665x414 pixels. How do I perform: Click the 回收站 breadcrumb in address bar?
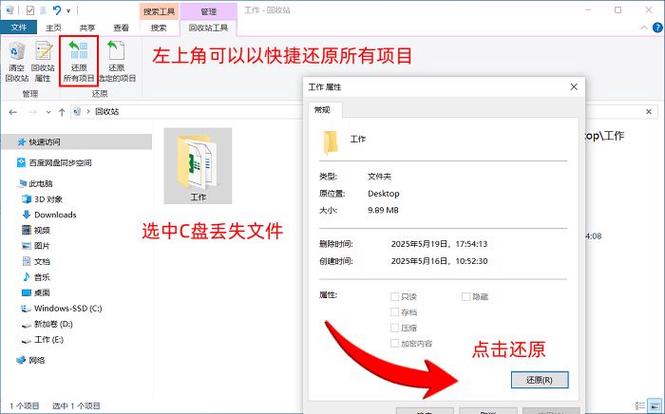point(107,112)
